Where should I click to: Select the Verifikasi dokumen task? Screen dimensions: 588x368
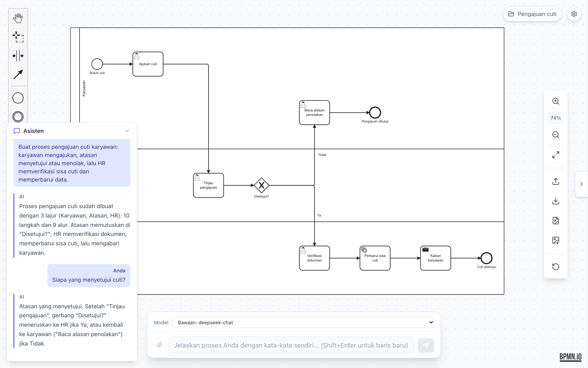[314, 258]
